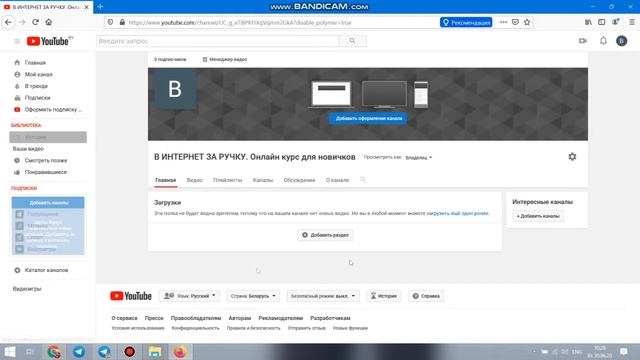640x360 pixels.
Task: Open Windows Start menu
Action: pyautogui.click(x=9, y=351)
